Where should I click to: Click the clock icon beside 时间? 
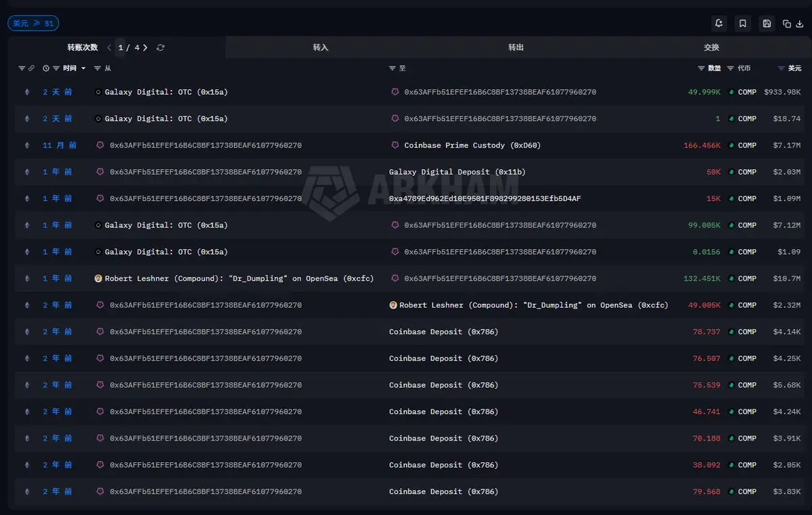pyautogui.click(x=46, y=68)
